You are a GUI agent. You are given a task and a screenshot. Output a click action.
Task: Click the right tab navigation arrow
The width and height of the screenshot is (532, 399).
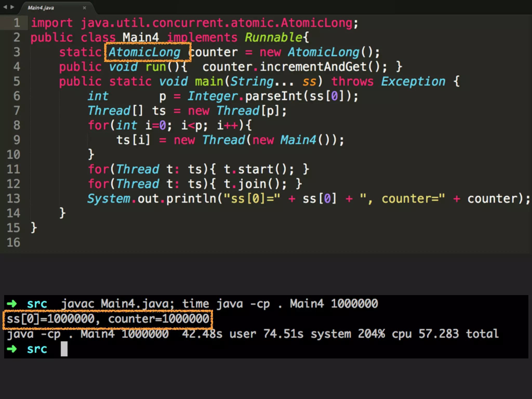click(x=12, y=7)
